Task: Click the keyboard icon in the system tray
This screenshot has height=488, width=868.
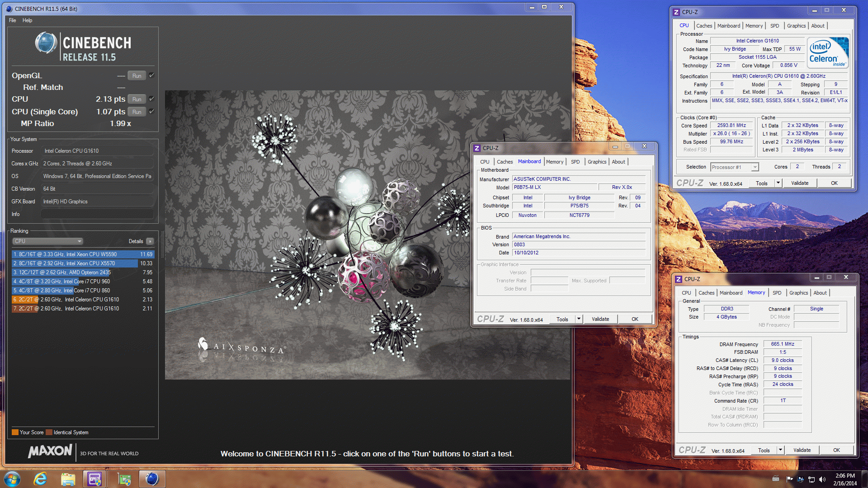Action: (x=776, y=479)
